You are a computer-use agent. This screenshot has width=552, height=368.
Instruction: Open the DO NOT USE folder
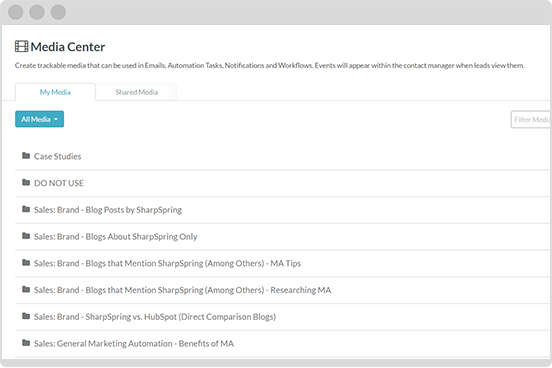coord(59,183)
